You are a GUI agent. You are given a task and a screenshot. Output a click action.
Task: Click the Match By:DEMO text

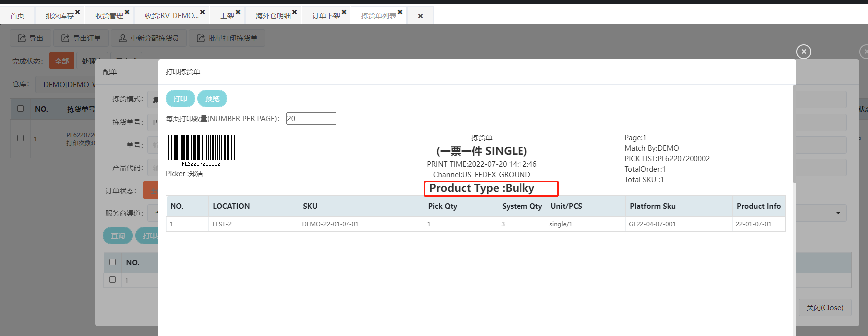click(652, 148)
